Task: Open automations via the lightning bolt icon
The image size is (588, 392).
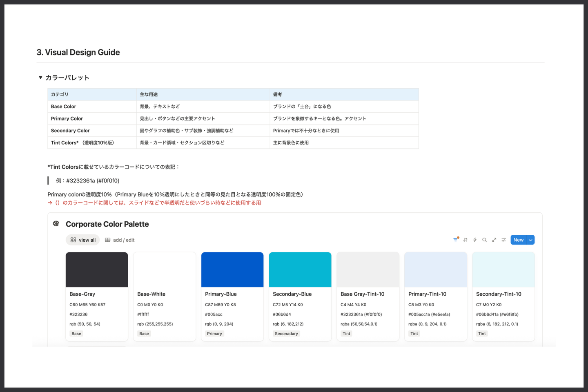Action: click(x=475, y=240)
